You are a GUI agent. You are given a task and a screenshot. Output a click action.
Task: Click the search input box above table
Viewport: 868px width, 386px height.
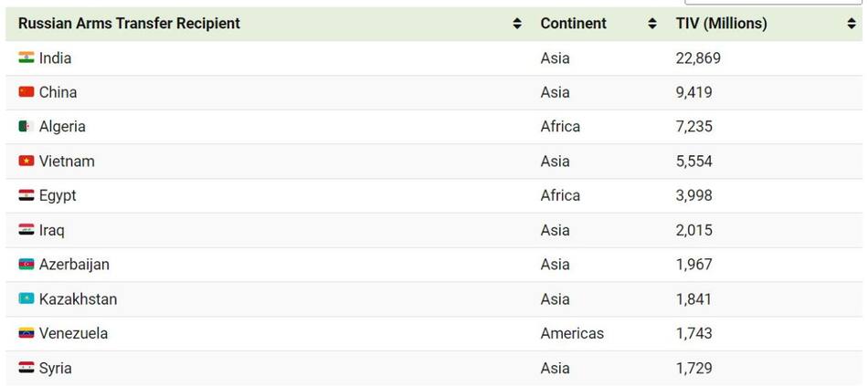pos(772,2)
